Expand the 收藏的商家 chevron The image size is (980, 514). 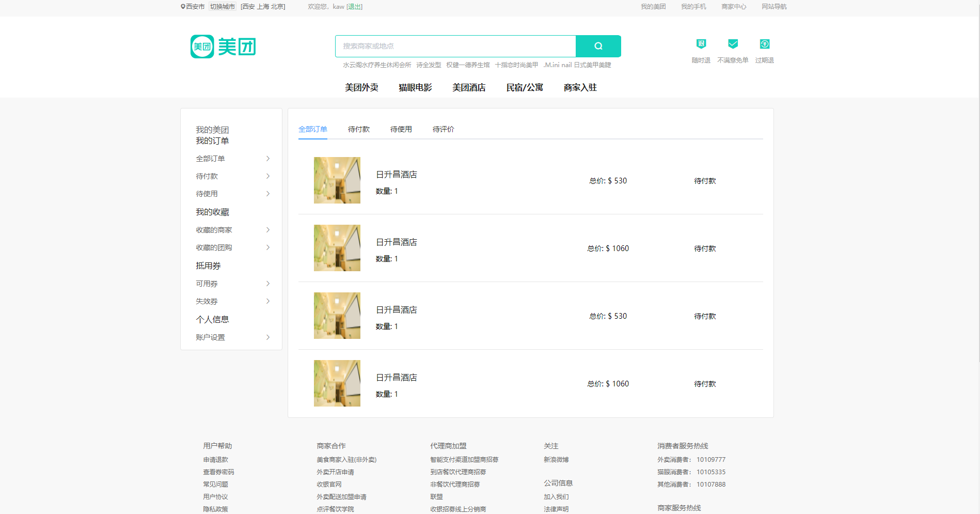[x=268, y=230]
